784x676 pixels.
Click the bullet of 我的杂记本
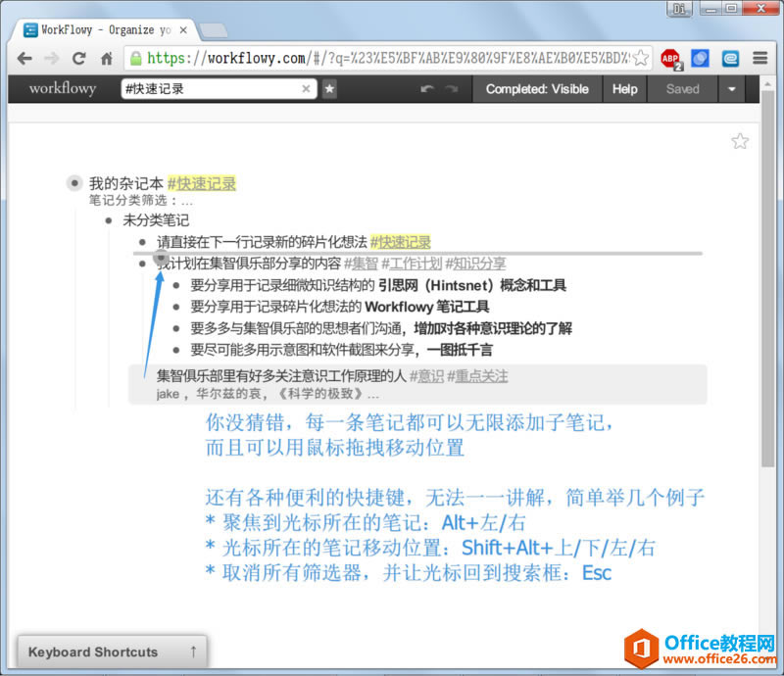coord(74,183)
